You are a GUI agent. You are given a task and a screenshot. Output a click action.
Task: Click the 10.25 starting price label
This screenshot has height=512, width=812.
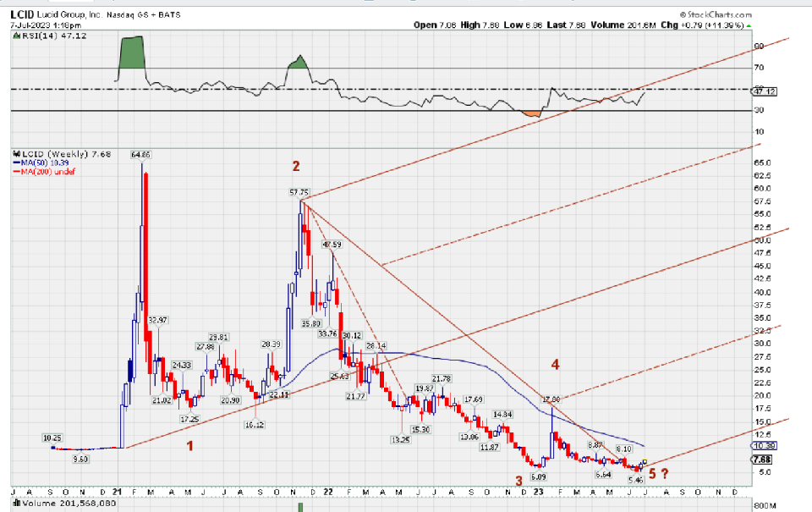(52, 438)
